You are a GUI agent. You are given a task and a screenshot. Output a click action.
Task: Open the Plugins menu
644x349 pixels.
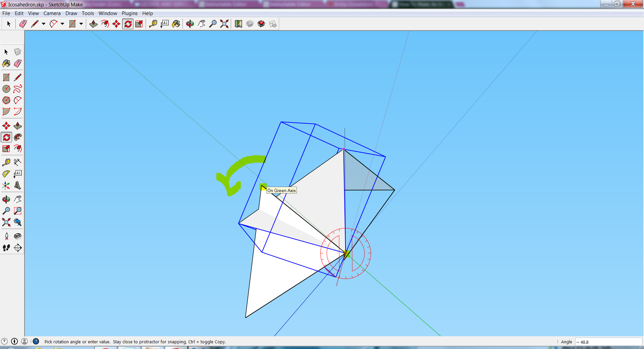pyautogui.click(x=129, y=13)
